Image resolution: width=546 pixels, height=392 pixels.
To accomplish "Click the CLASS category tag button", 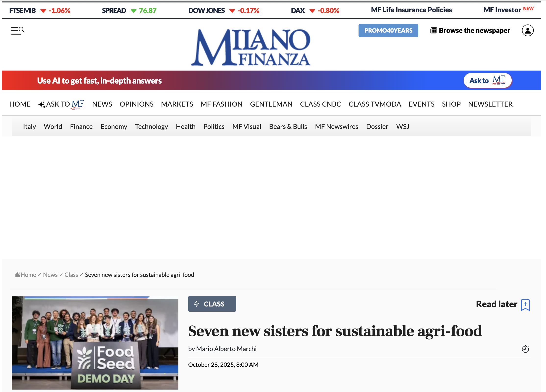I will tap(212, 304).
